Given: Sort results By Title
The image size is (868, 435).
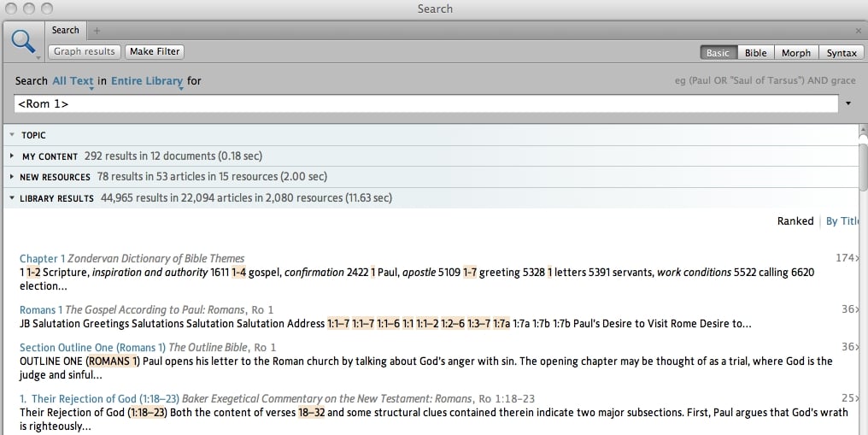Looking at the screenshot, I should tap(842, 220).
